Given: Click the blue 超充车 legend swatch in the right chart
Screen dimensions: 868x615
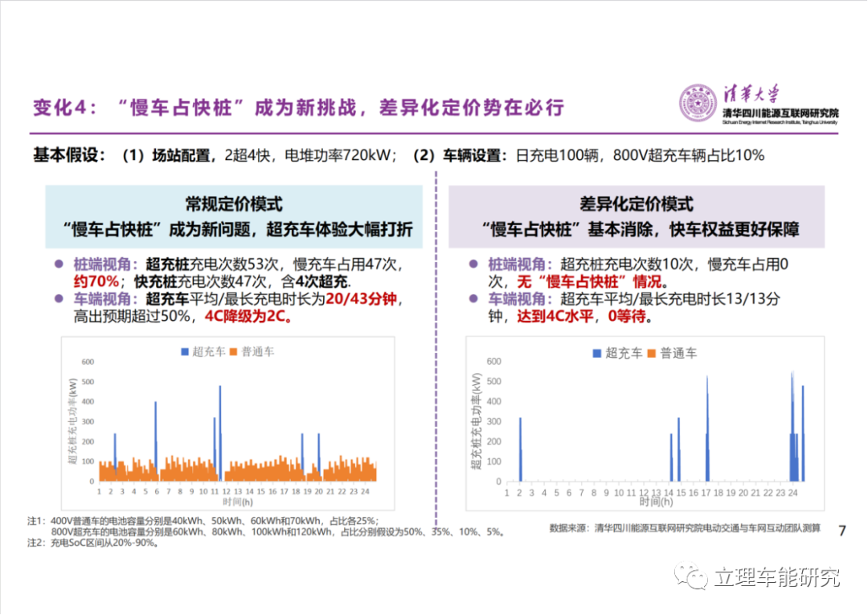Looking at the screenshot, I should (596, 354).
